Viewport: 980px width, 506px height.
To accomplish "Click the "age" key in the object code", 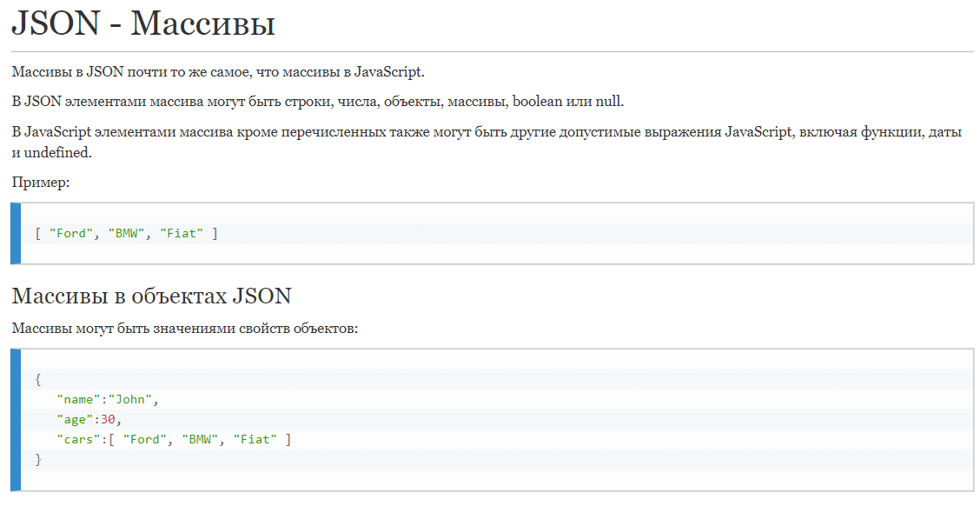I will (75, 420).
